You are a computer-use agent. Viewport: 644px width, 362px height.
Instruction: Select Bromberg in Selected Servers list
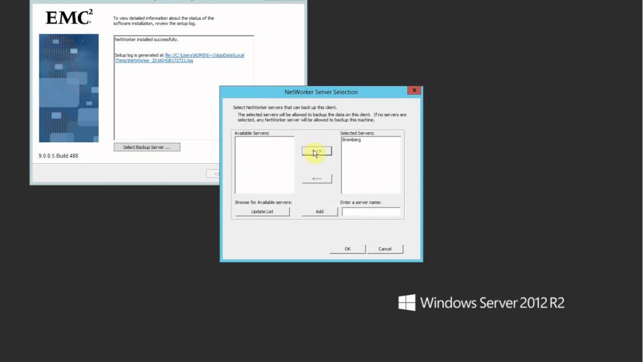pyautogui.click(x=352, y=140)
